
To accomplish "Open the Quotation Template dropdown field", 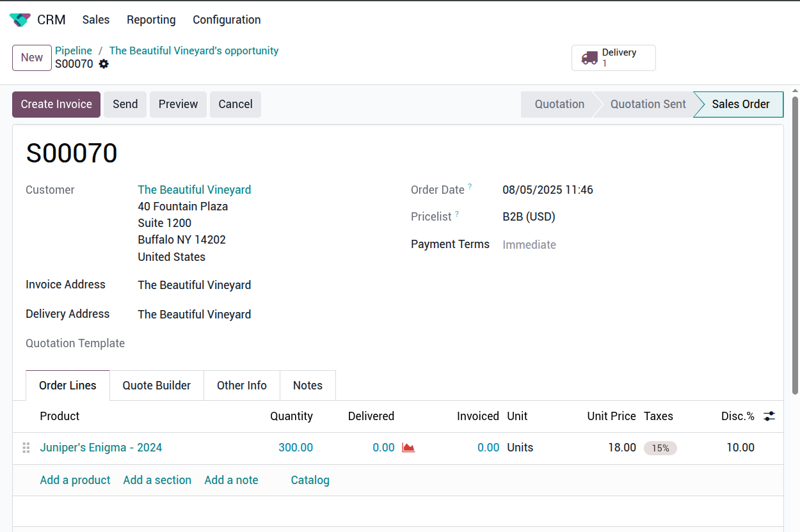I will pos(256,343).
